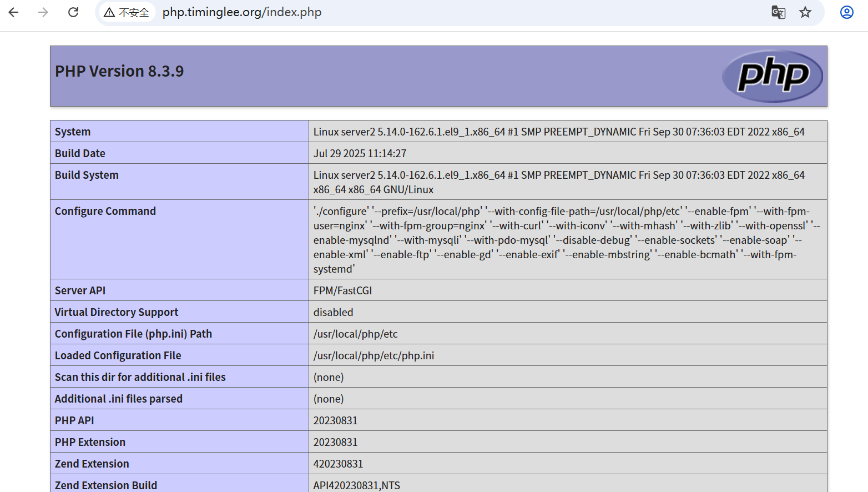The image size is (868, 492).
Task: Click 'Additional .ini files parsed' label
Action: point(119,399)
